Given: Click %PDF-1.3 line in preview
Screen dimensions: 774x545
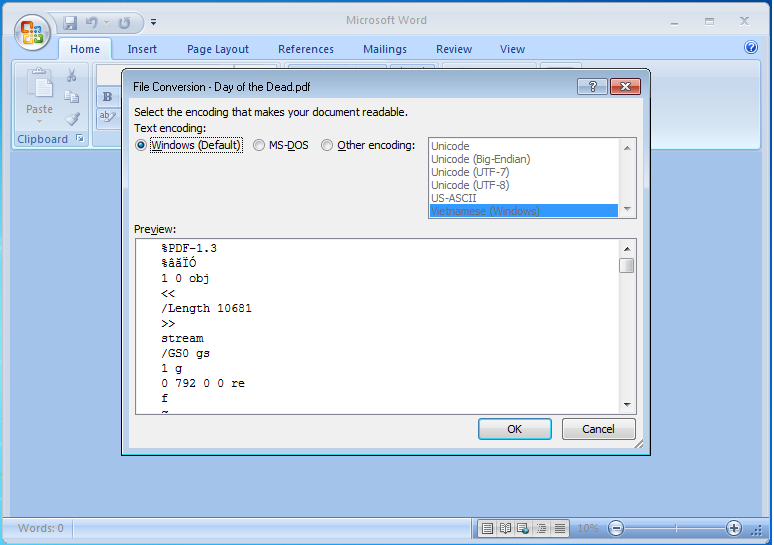Looking at the screenshot, I should (x=189, y=248).
